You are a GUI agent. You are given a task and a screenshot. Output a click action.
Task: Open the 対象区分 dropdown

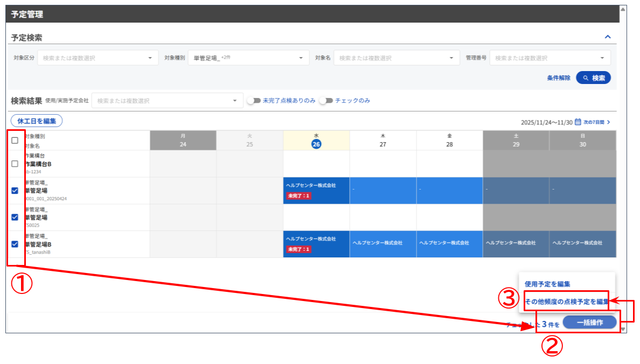click(x=98, y=58)
